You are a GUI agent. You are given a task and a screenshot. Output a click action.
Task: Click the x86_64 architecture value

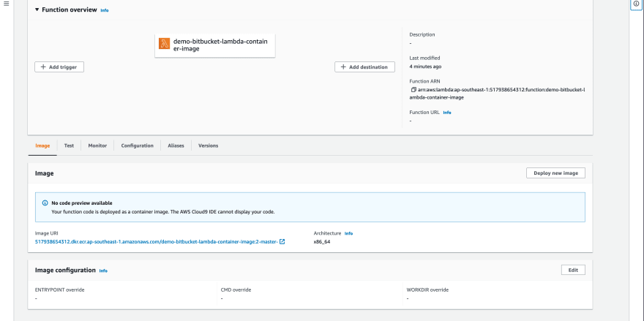point(322,242)
